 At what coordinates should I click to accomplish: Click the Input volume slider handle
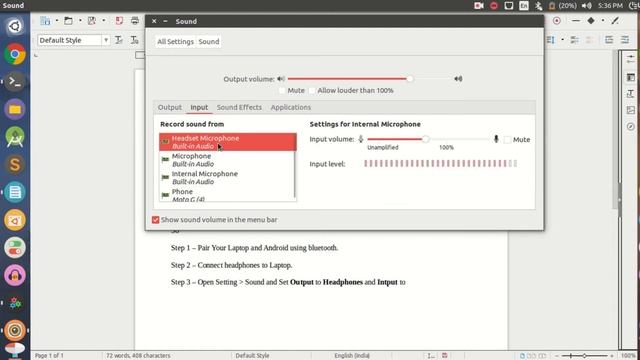click(x=425, y=139)
